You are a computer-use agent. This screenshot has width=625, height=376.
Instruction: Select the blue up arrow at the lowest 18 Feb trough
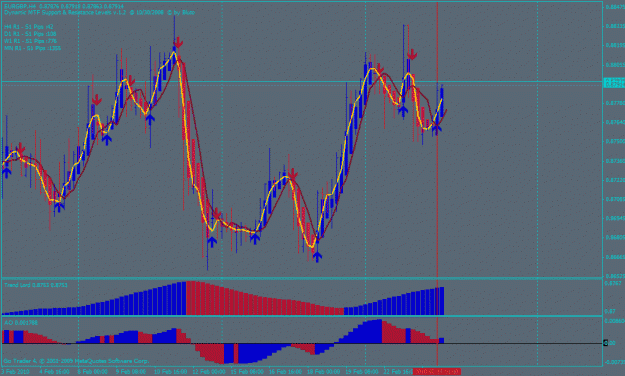point(317,256)
